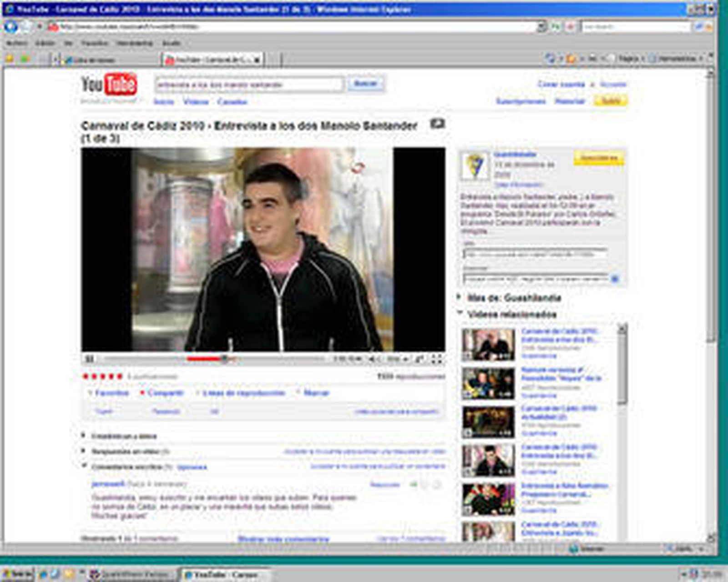The image size is (728, 582).
Task: Click the player expand-size icon
Action: pos(420,359)
